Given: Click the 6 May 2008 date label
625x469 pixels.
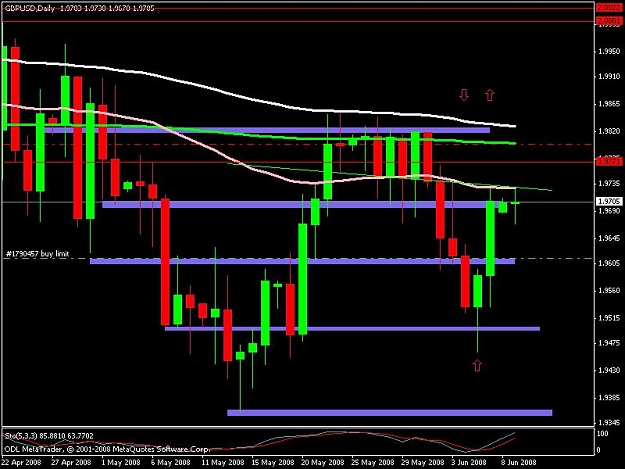Looking at the screenshot, I should [171, 462].
